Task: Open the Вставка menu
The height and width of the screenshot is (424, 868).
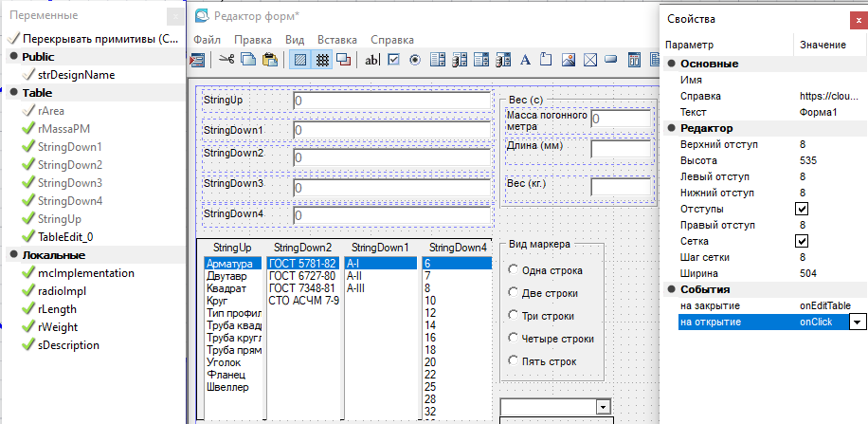Action: point(336,40)
